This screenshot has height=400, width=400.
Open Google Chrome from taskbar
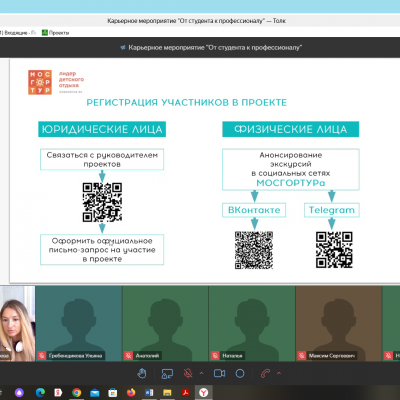[76, 393]
